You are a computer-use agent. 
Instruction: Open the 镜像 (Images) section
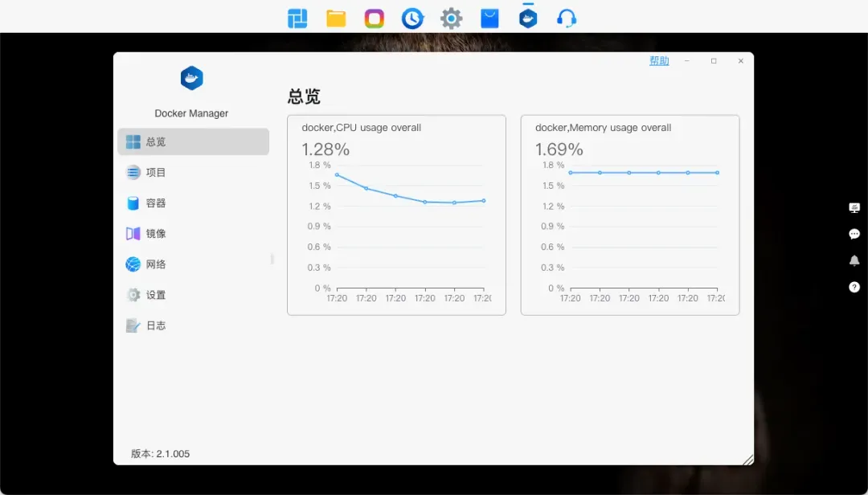click(155, 234)
